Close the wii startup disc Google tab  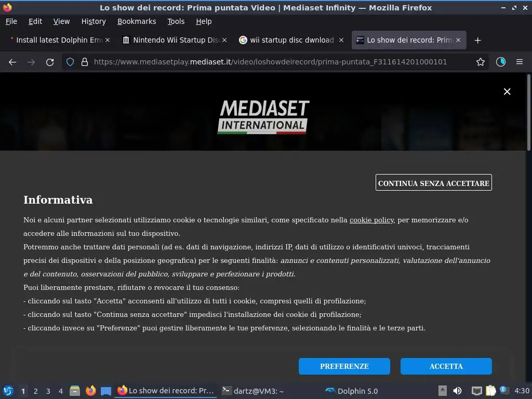click(x=341, y=40)
